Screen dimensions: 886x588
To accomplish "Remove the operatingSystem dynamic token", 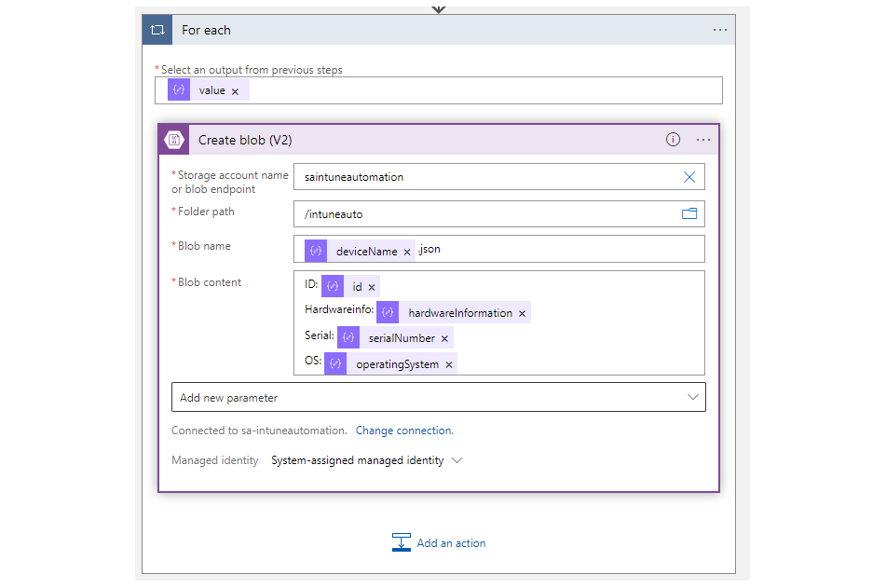I will (449, 364).
